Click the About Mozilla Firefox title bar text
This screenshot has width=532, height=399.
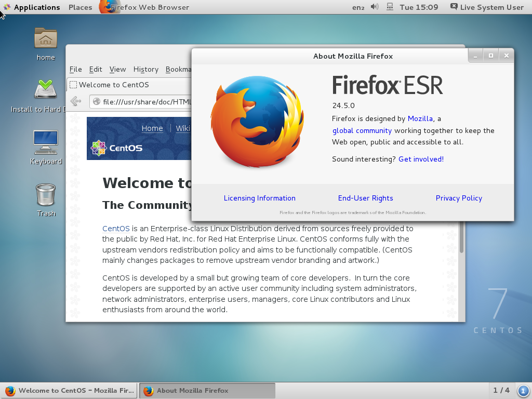353,56
